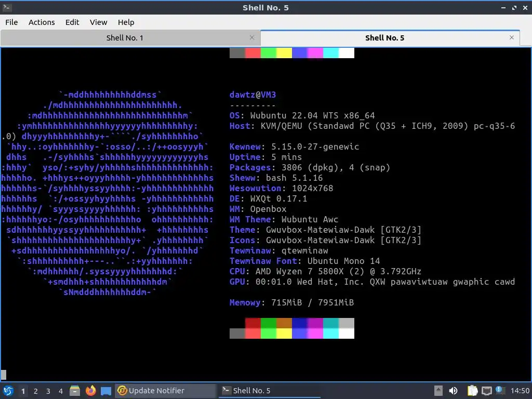The width and height of the screenshot is (532, 399).
Task: Click the Memowy value 715MiB / 7951MiB
Action: pyautogui.click(x=312, y=302)
